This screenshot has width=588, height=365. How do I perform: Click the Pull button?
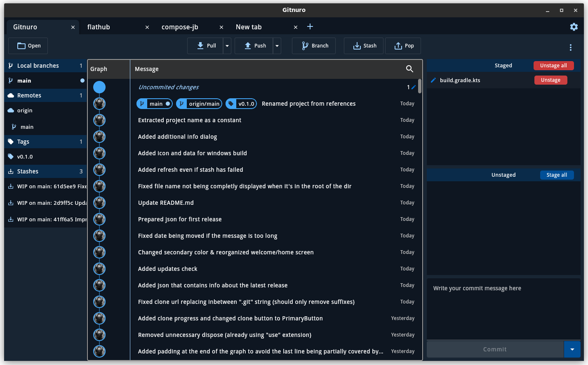(205, 46)
